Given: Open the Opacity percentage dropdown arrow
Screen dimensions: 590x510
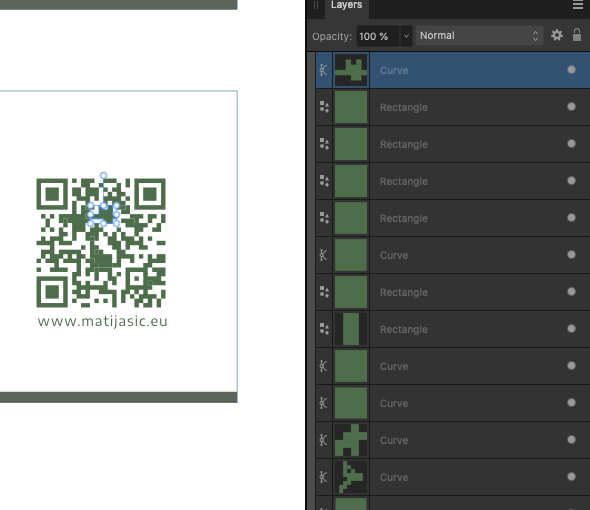Looking at the screenshot, I should click(x=406, y=36).
